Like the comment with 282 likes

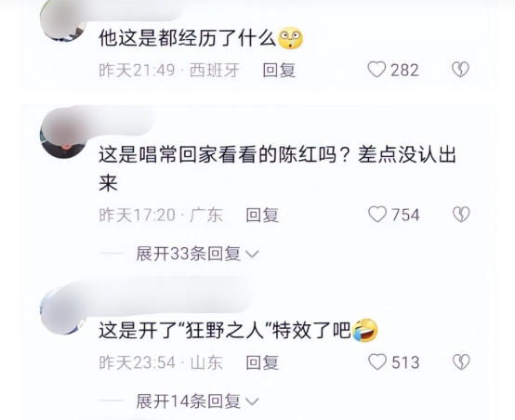(376, 70)
